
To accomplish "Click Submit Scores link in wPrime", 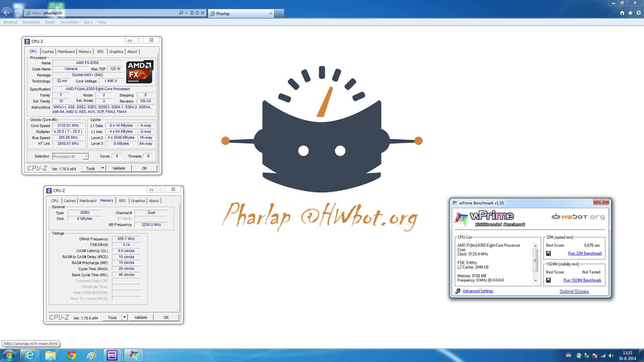I will click(574, 291).
